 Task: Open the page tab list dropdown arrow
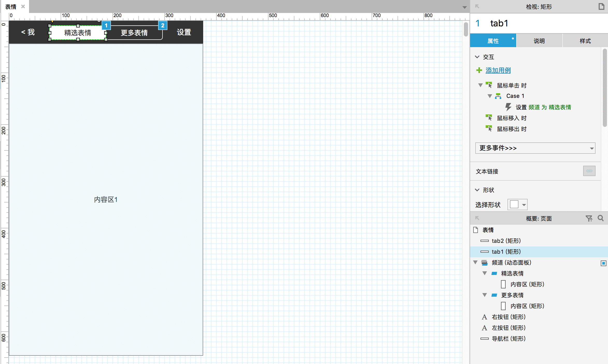[x=464, y=7]
